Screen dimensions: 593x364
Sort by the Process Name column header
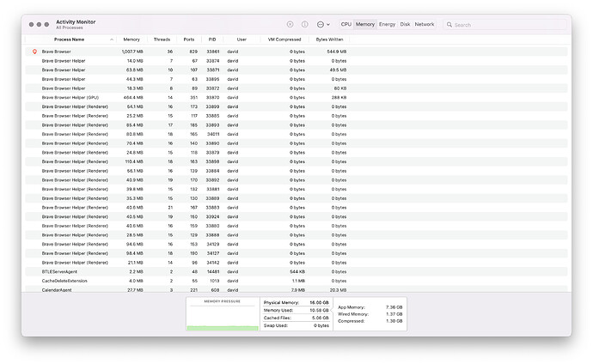[70, 39]
